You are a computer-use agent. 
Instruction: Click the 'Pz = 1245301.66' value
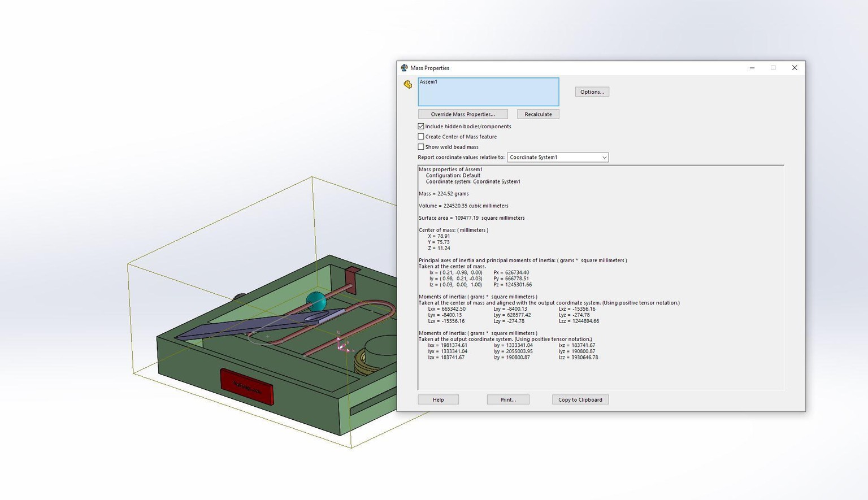click(513, 285)
